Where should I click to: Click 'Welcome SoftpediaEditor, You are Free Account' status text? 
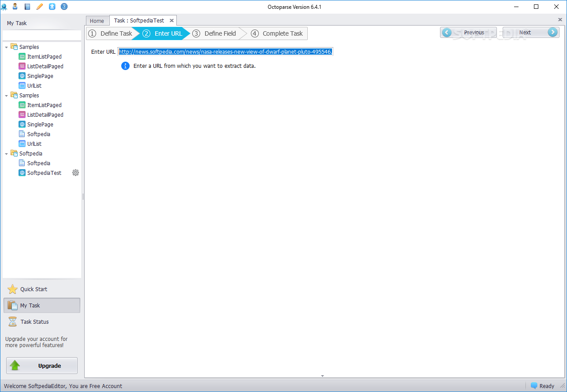coord(63,386)
